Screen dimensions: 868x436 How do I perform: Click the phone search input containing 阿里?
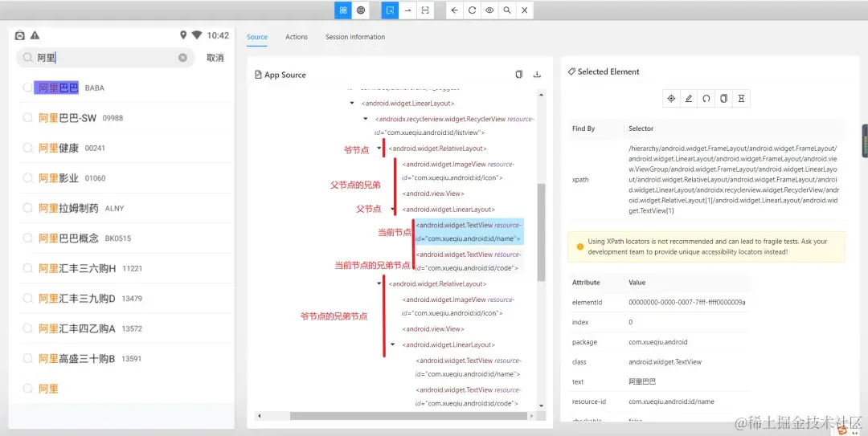pos(105,58)
